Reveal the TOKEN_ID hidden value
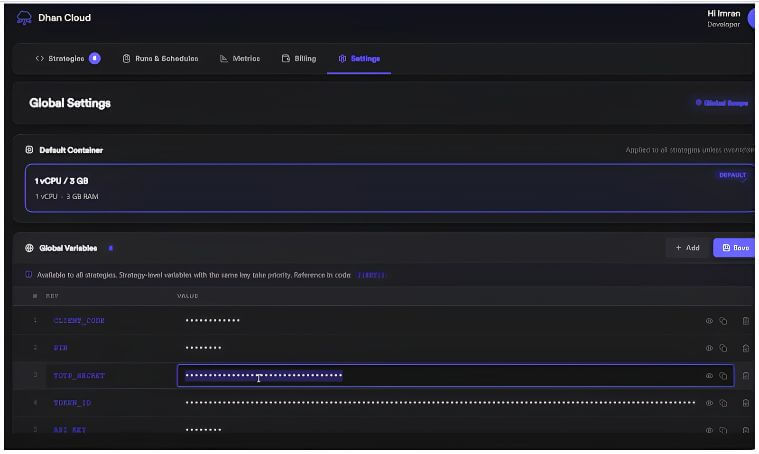The width and height of the screenshot is (759, 454). point(709,403)
